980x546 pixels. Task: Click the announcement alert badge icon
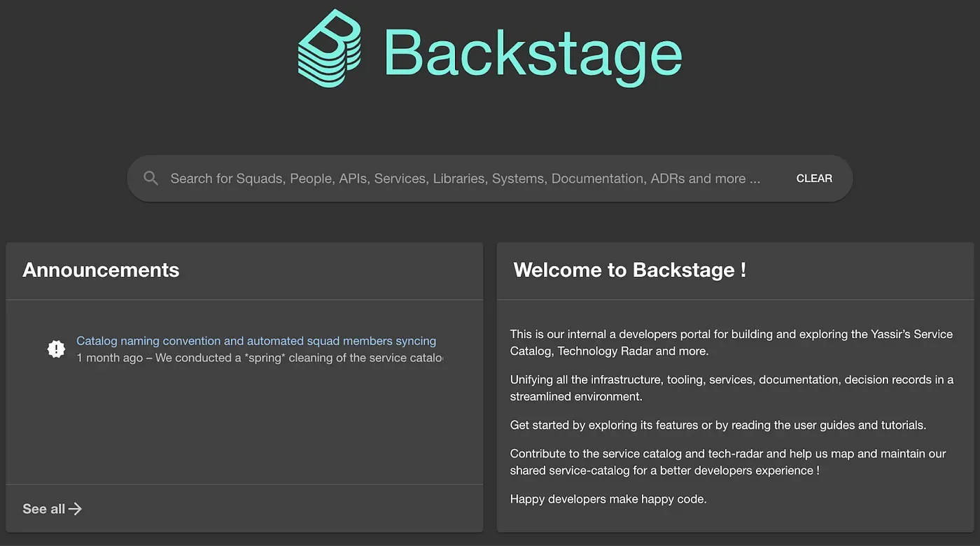pos(56,349)
